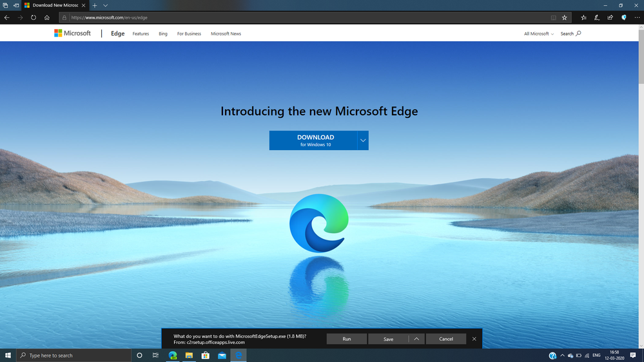Open the Features menu item
644x362 pixels.
141,33
